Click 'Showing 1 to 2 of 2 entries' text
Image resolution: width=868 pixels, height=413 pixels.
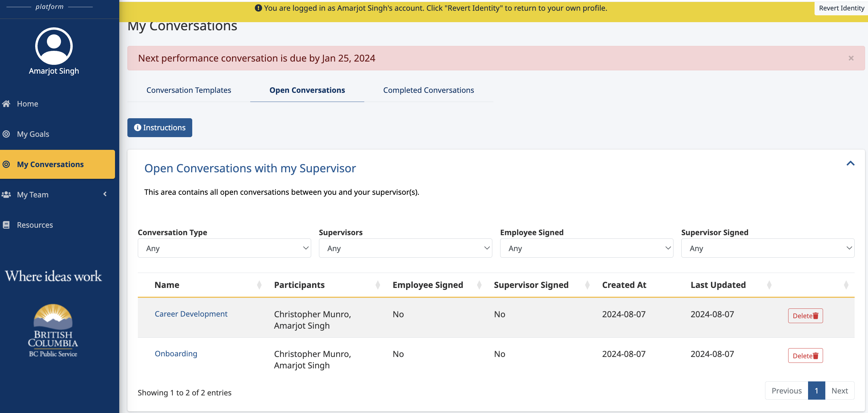pyautogui.click(x=185, y=393)
